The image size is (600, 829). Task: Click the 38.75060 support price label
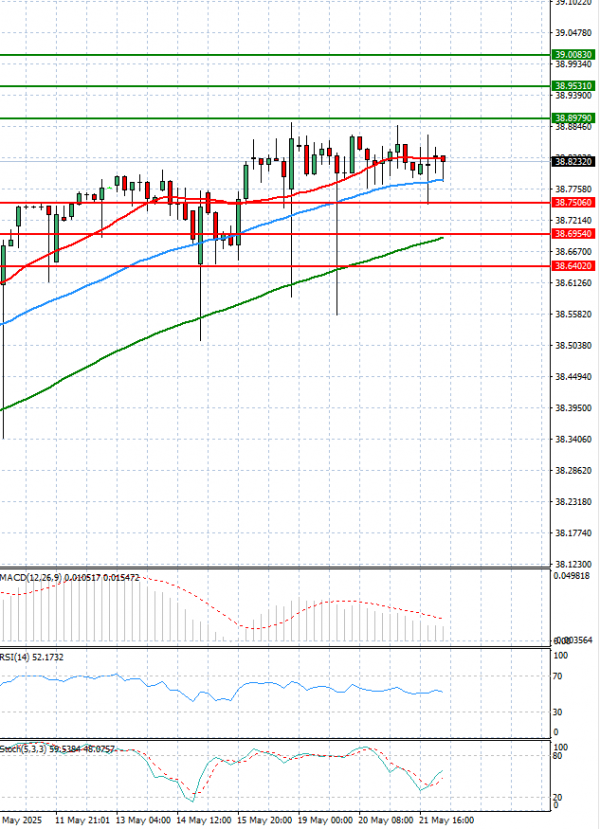click(x=574, y=202)
